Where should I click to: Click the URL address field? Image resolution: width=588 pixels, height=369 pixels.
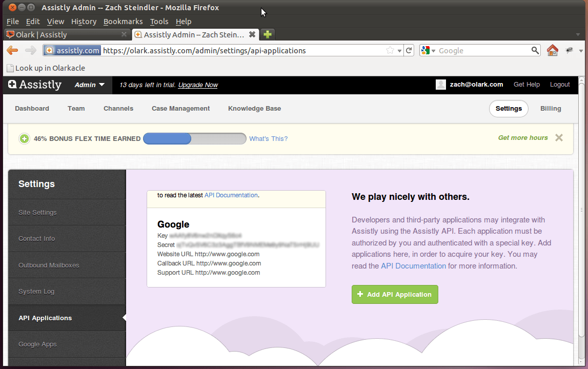point(241,50)
